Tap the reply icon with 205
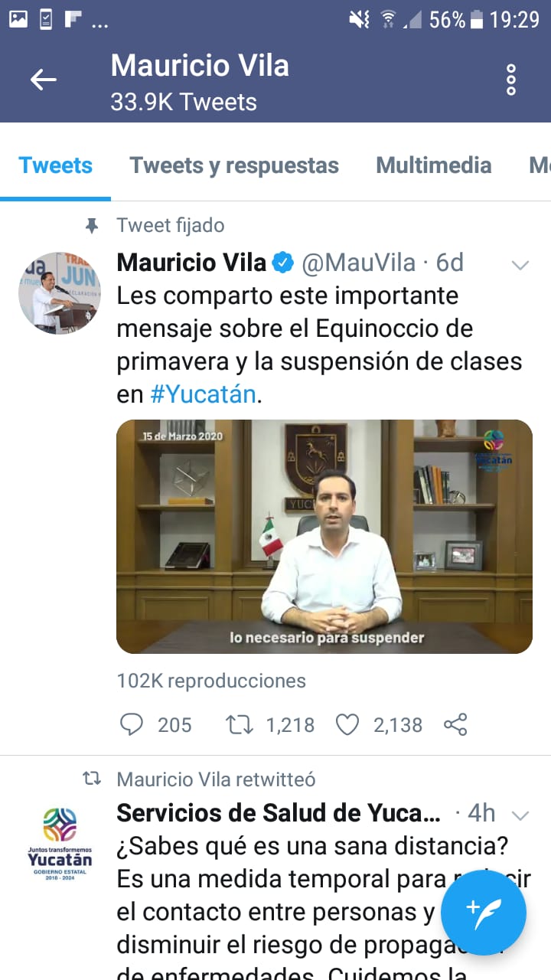 point(132,724)
